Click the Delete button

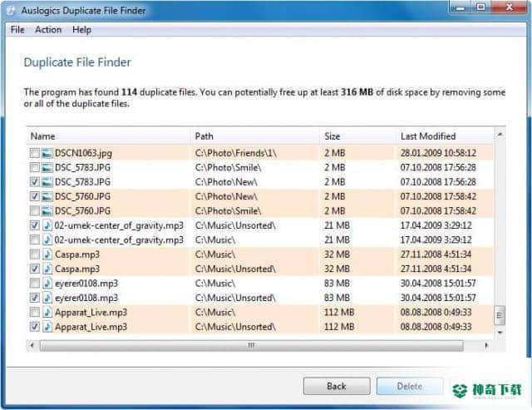pos(410,386)
